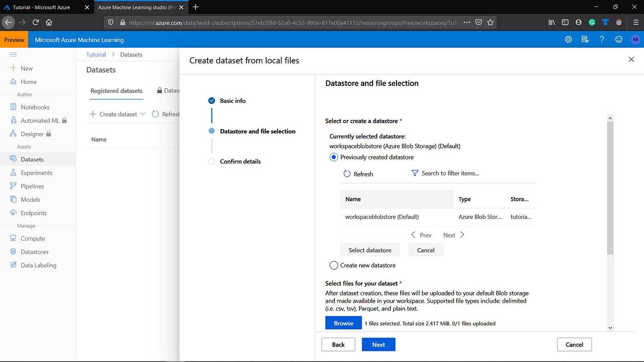Select Create new datastore option
This screenshot has height=362, width=644.
[x=334, y=265]
